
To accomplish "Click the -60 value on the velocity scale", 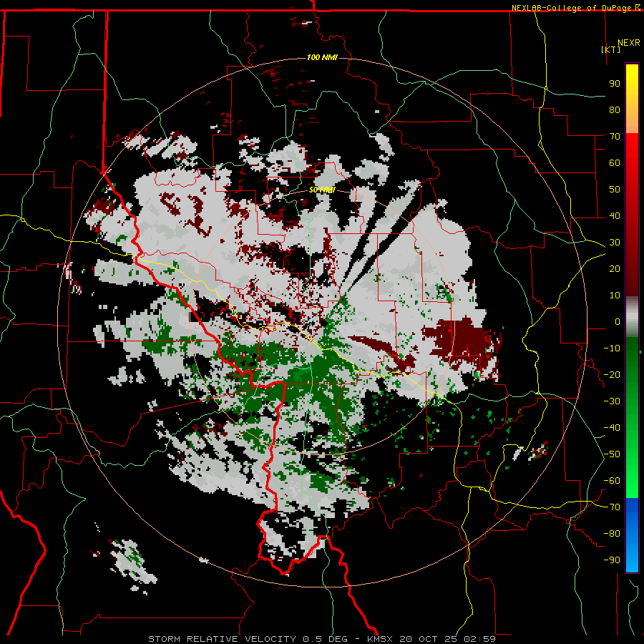I will [x=612, y=481].
